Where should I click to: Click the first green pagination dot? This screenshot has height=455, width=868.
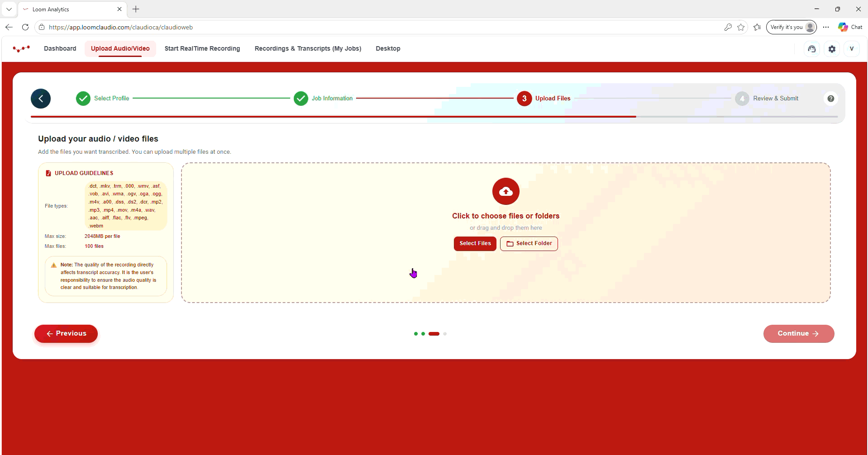(x=416, y=334)
